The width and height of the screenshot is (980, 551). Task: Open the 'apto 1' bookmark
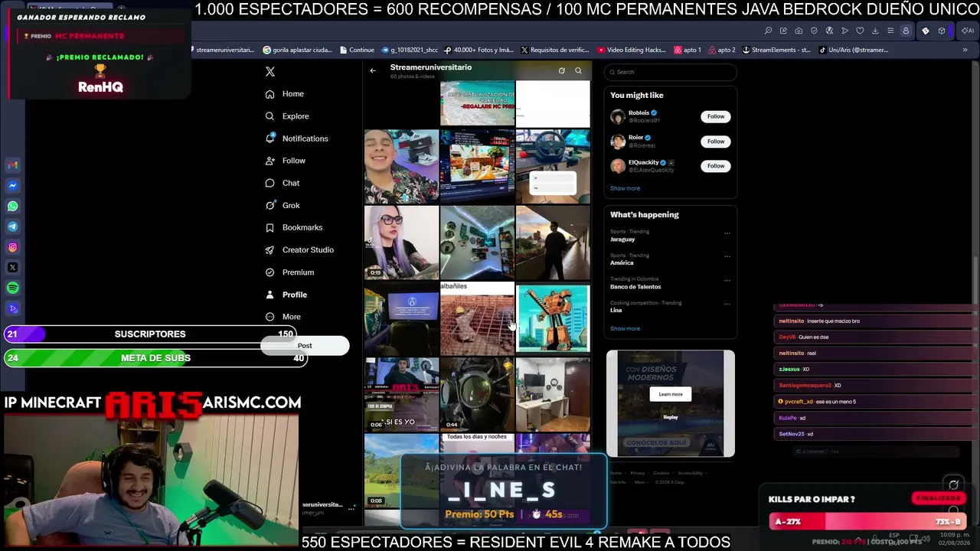click(688, 50)
